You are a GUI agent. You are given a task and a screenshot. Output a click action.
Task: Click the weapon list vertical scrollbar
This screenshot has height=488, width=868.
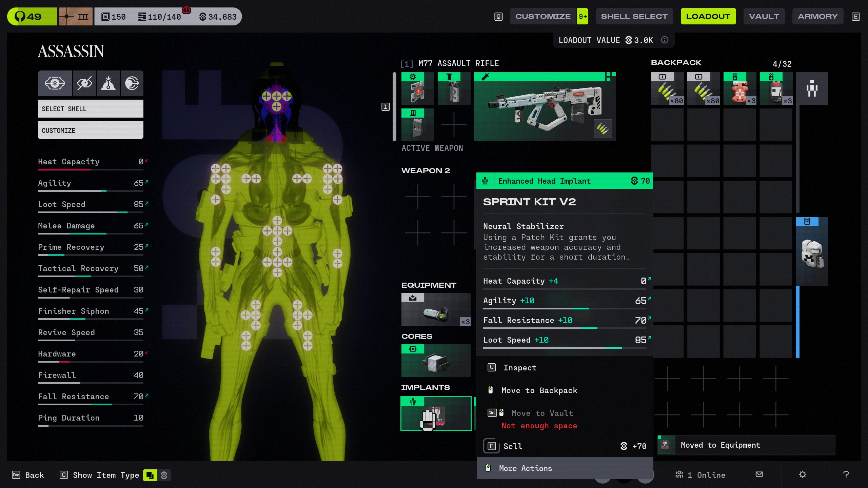394,106
